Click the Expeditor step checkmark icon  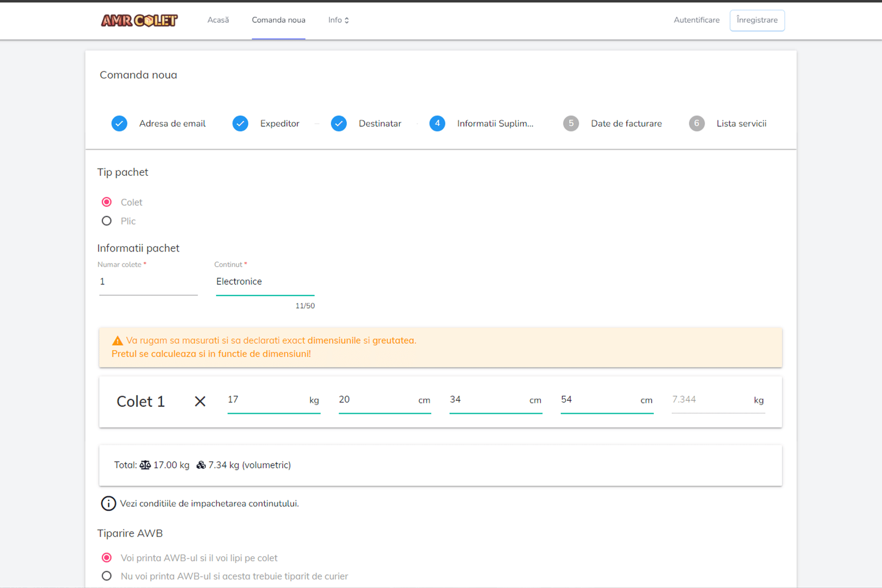[240, 124]
